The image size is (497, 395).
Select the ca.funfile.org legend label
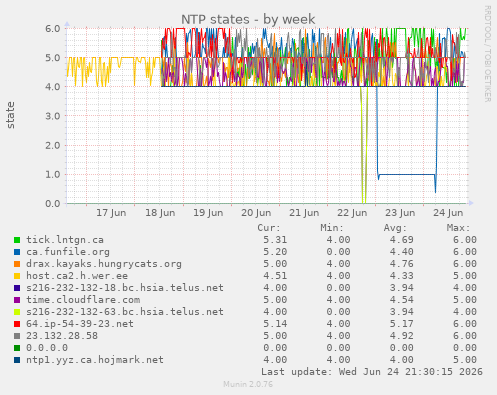68,252
